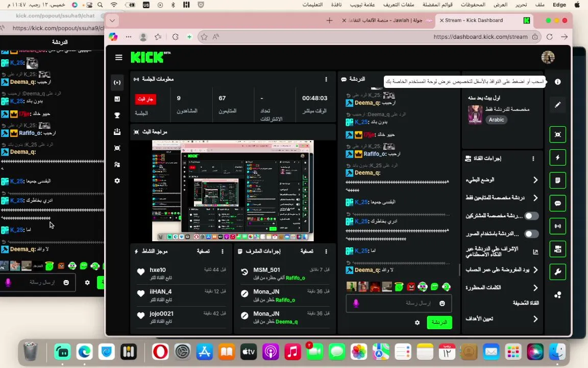This screenshot has width=588, height=368.
Task: Open a new Edge tab with plus button
Action: pos(329,20)
